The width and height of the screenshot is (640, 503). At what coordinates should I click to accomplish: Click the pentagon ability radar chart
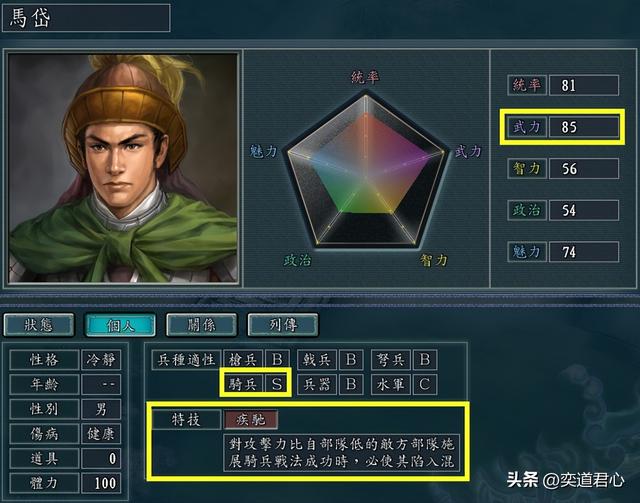(366, 171)
